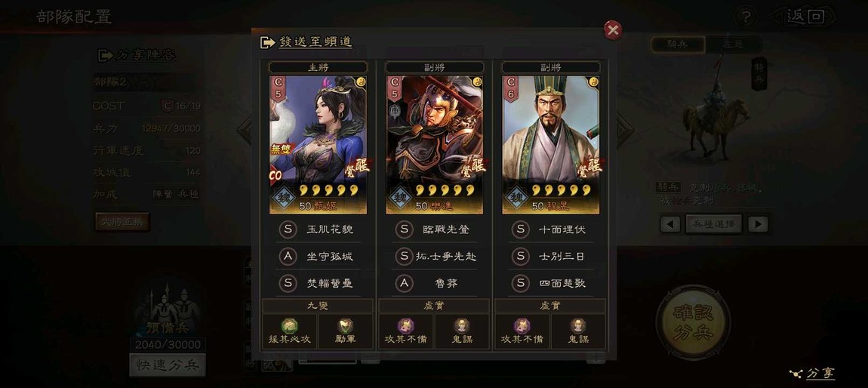The height and width of the screenshot is (388, 868).
Task: Switch to the 騎兵 tab
Action: coord(678,45)
